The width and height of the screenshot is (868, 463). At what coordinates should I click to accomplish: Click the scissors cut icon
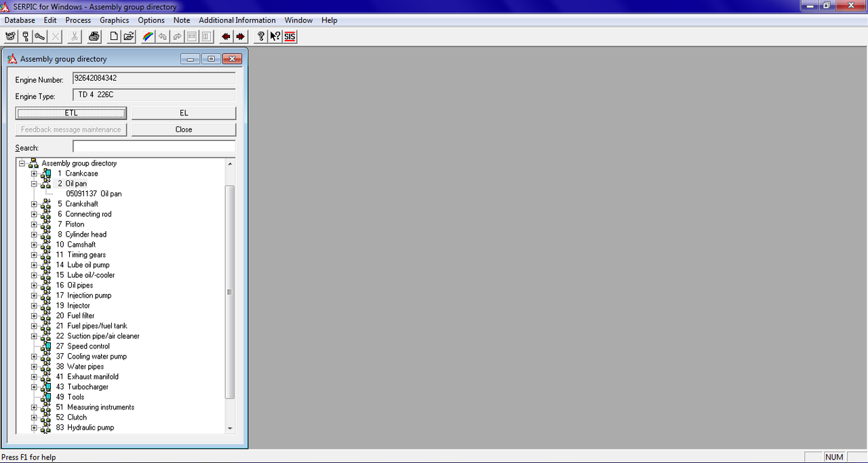75,37
